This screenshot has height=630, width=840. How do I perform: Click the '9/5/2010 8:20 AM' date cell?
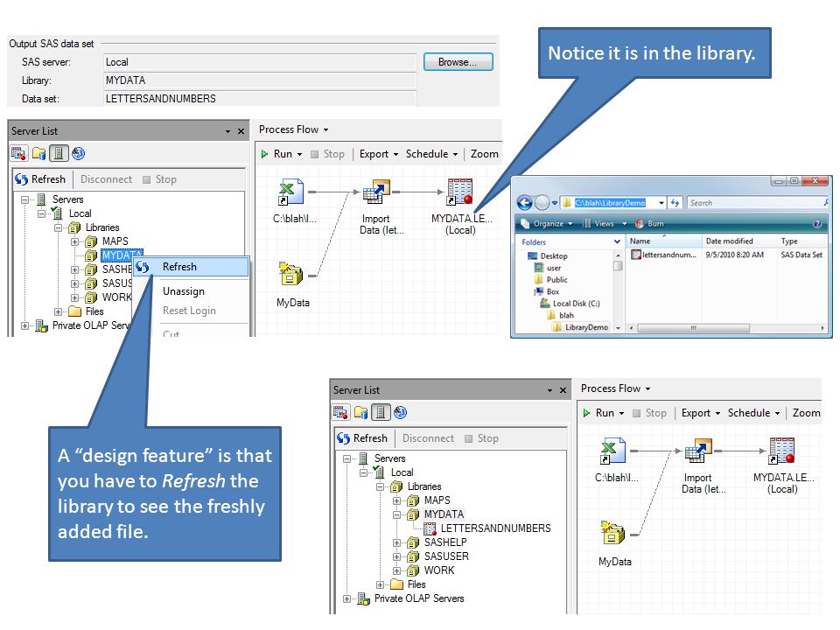click(x=734, y=255)
